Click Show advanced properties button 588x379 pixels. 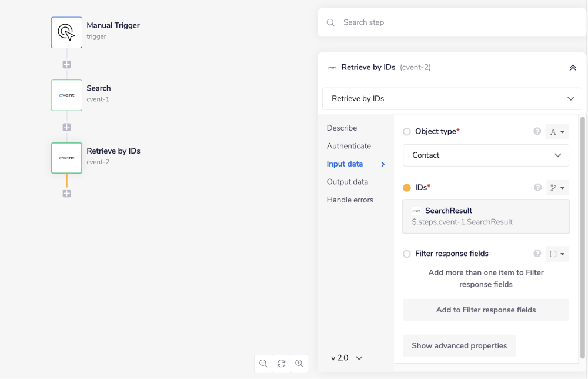click(x=459, y=346)
